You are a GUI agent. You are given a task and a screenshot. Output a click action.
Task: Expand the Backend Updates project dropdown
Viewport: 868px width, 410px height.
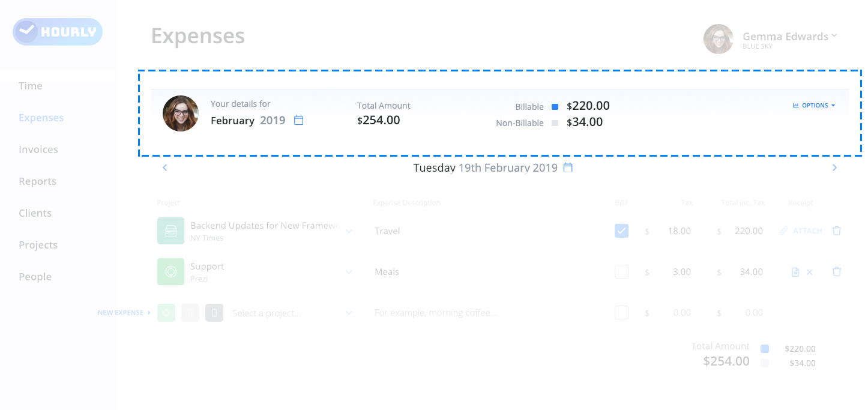click(349, 231)
